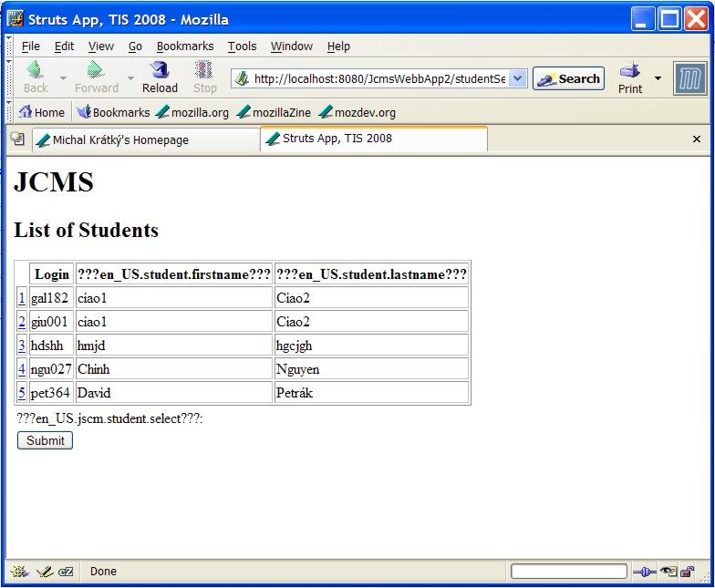Open the Bookmarks menu
Image resolution: width=715 pixels, height=588 pixels.
(x=185, y=46)
